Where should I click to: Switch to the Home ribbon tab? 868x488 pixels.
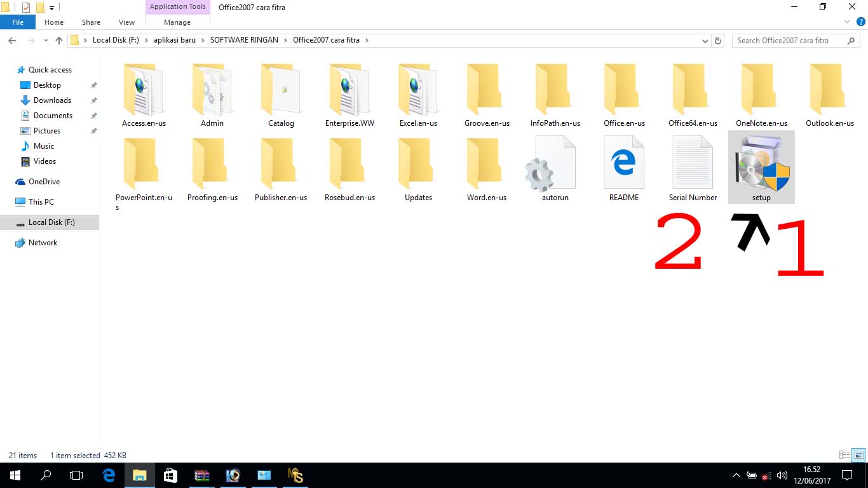[x=54, y=22]
